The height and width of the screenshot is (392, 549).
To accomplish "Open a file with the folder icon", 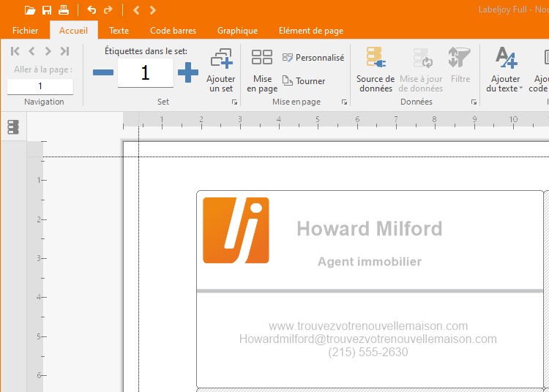I will [x=30, y=10].
